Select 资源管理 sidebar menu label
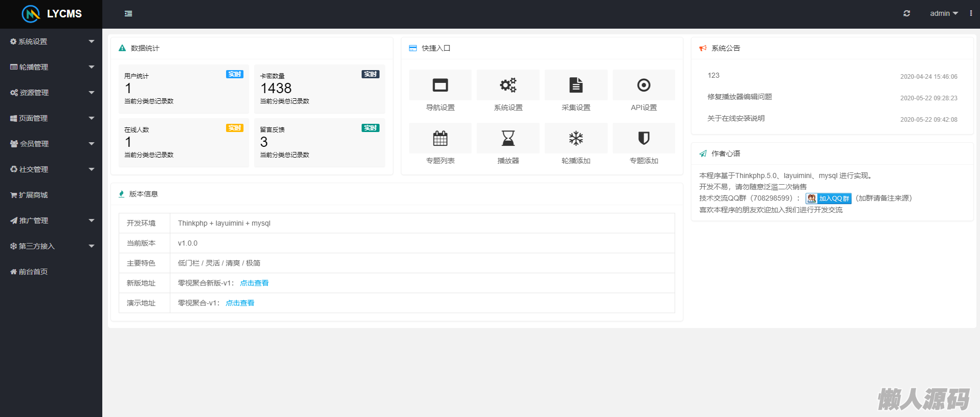Viewport: 980px width, 417px height. click(34, 93)
